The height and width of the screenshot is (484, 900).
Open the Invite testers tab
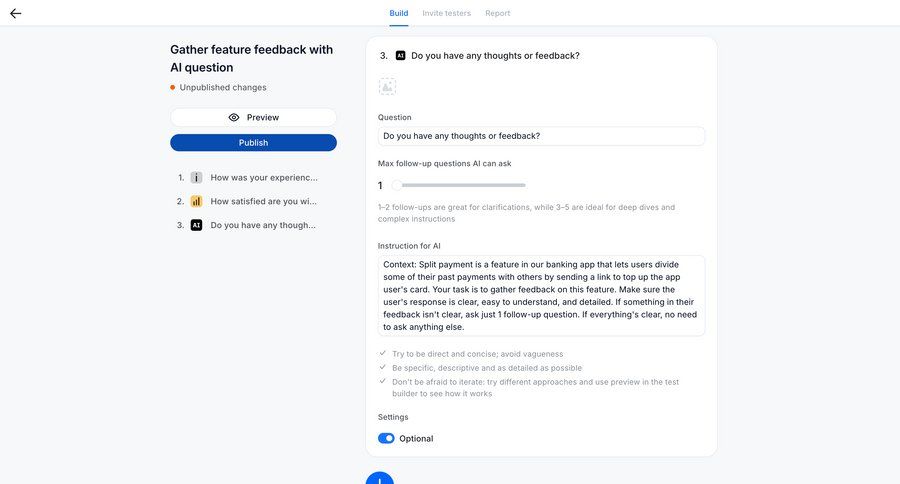(446, 13)
